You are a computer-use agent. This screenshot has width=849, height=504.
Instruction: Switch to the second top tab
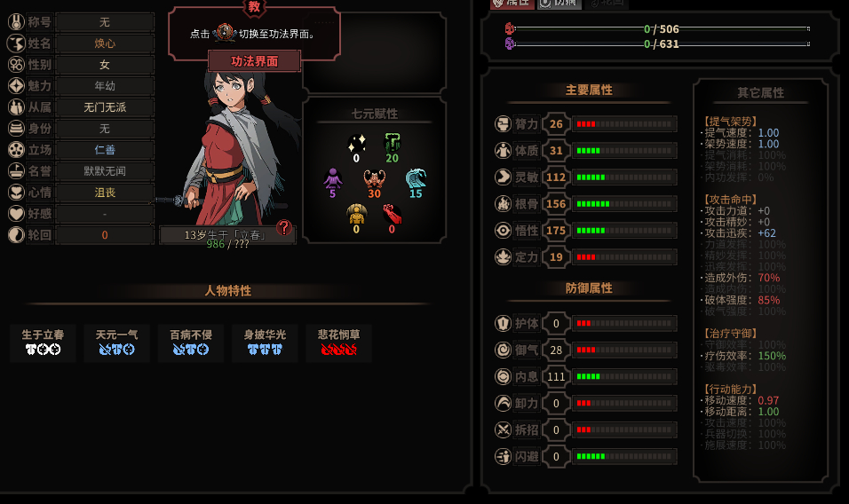[559, 4]
